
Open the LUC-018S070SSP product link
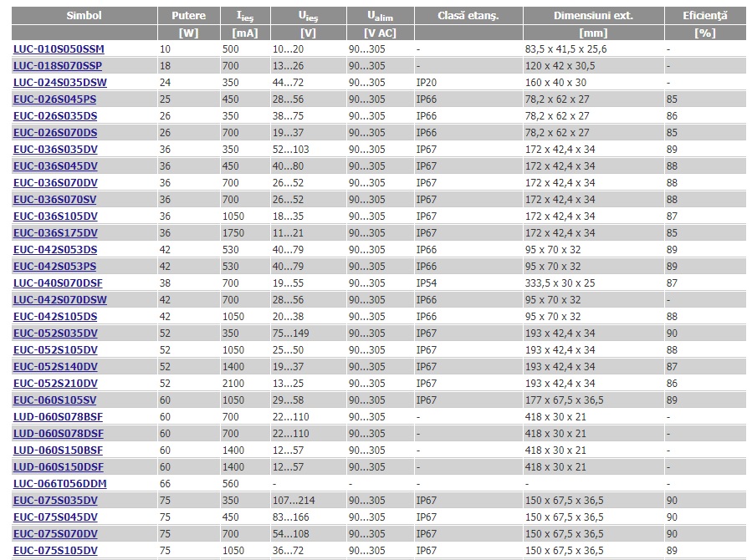[x=58, y=66]
